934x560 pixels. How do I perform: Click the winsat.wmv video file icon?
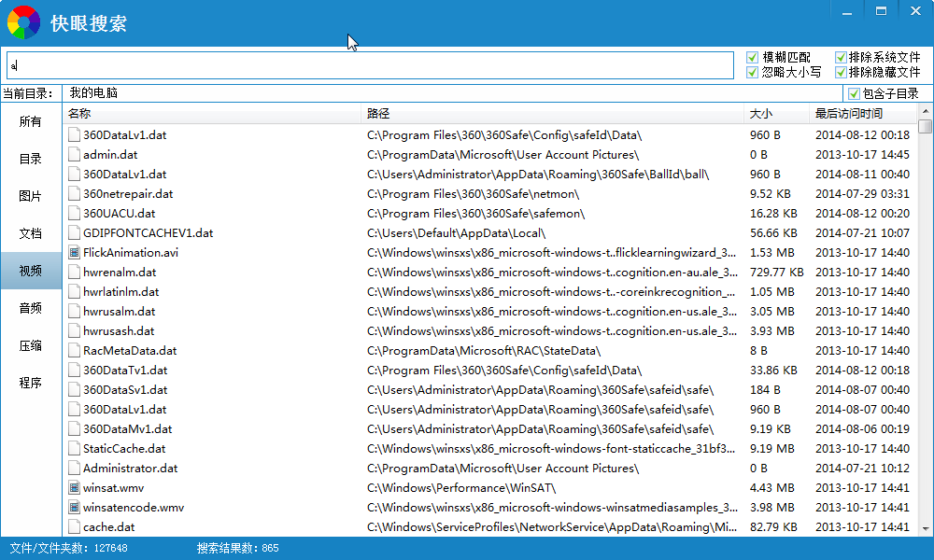(x=75, y=488)
